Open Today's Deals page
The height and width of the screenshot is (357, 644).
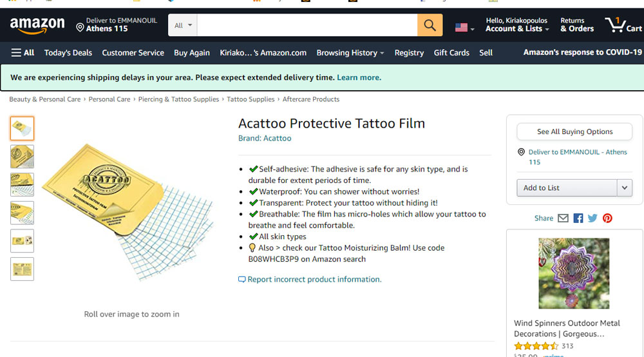click(x=68, y=53)
